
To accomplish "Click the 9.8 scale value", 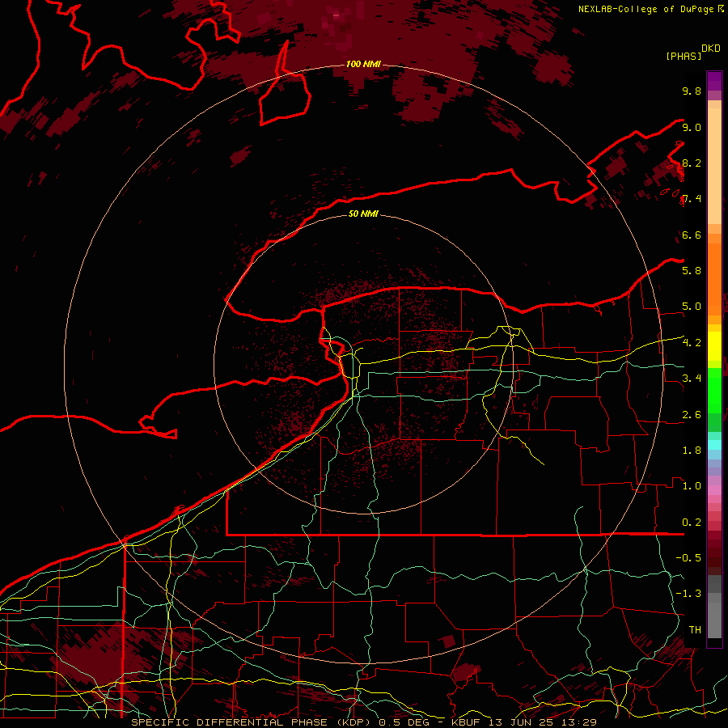I will [692, 91].
